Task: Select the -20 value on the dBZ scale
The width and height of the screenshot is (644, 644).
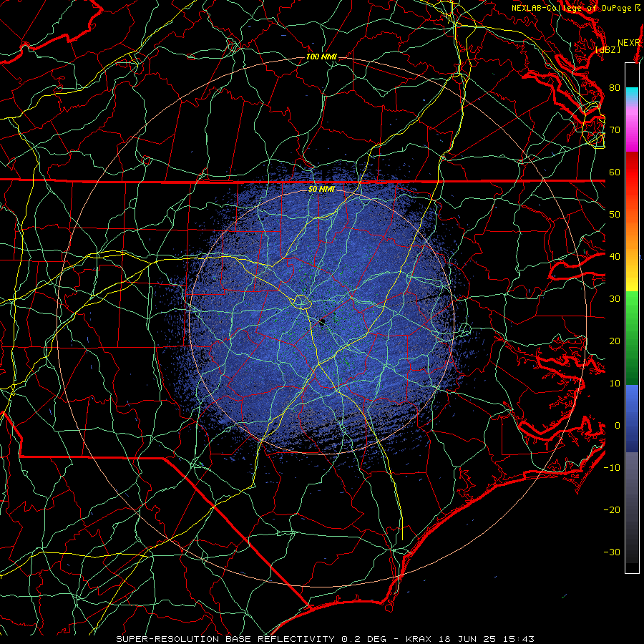Action: 612,510
